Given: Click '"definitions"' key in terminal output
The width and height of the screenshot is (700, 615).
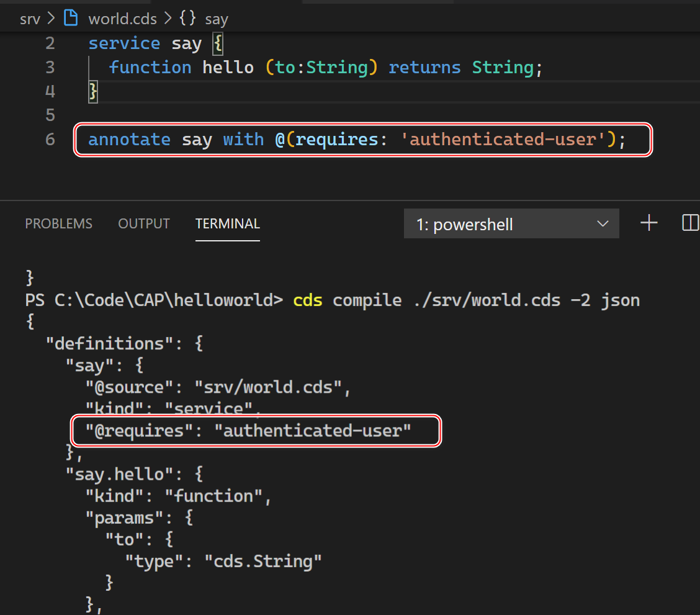Looking at the screenshot, I should (110, 344).
